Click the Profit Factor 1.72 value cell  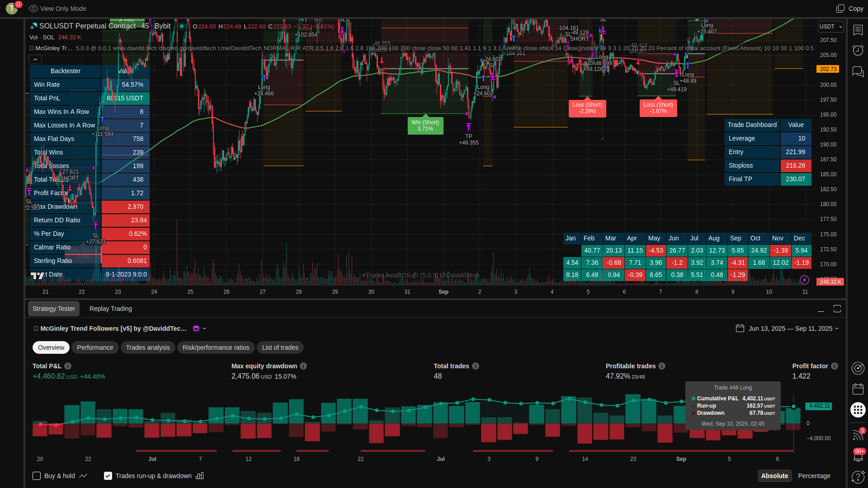126,193
